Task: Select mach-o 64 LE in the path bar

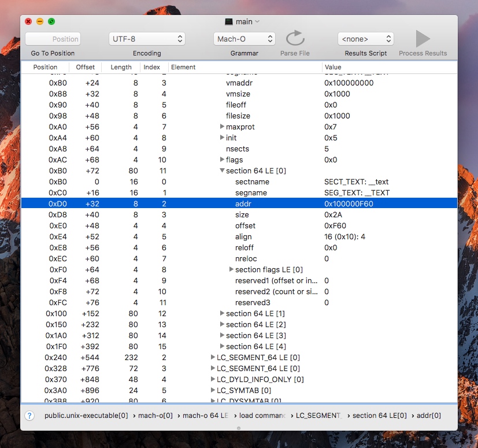Action: [205, 416]
